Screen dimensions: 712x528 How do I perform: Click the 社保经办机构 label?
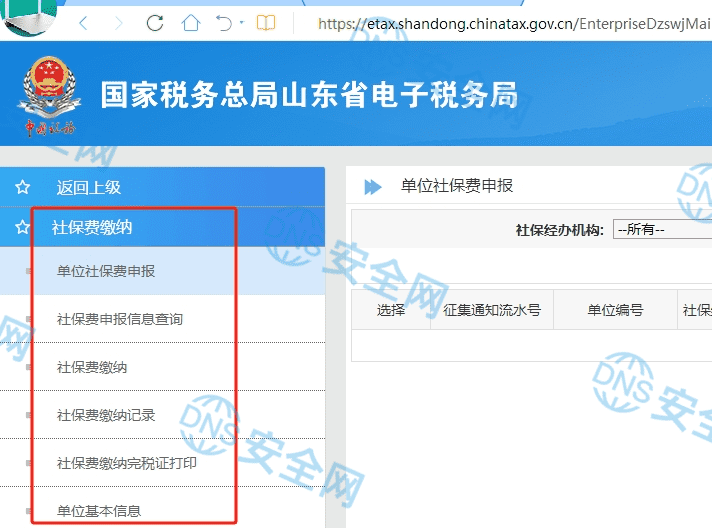559,230
